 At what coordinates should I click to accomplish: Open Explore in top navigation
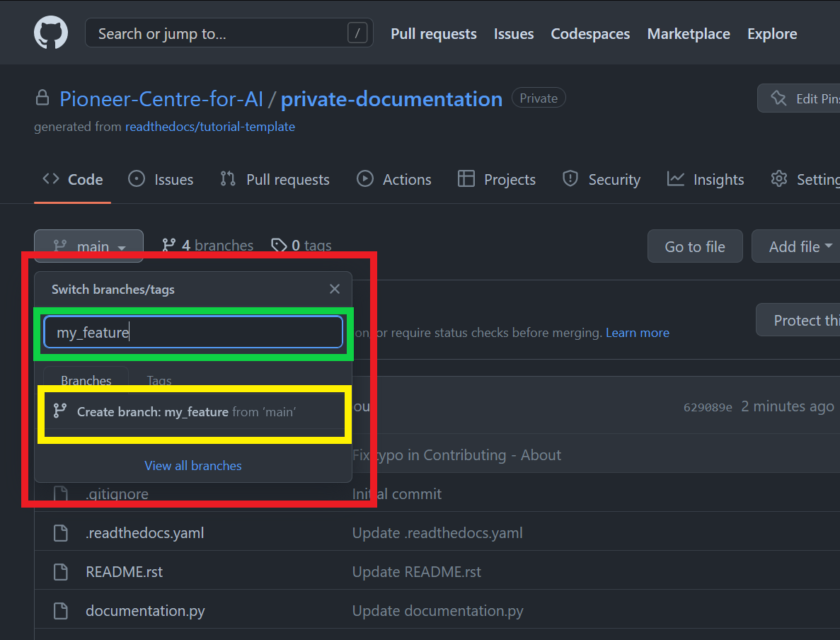772,34
